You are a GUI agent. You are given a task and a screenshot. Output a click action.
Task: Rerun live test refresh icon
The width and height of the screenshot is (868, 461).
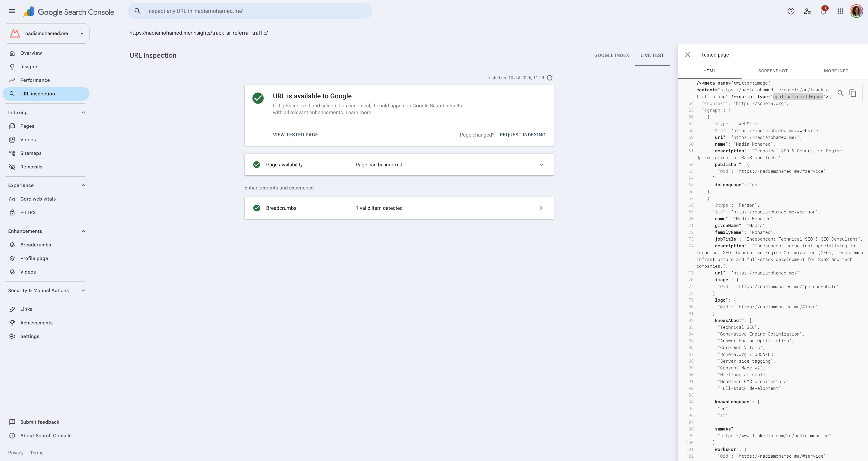coord(550,78)
